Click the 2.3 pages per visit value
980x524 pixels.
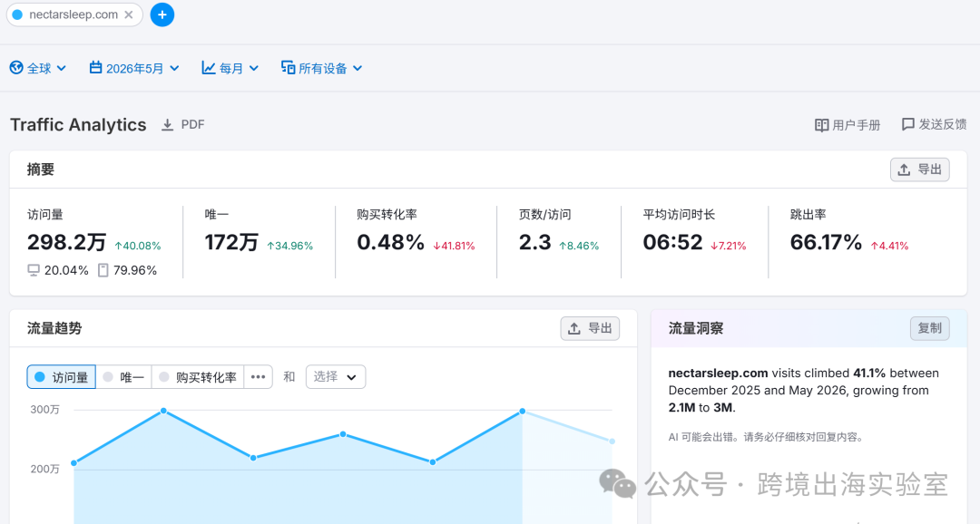[x=535, y=242]
